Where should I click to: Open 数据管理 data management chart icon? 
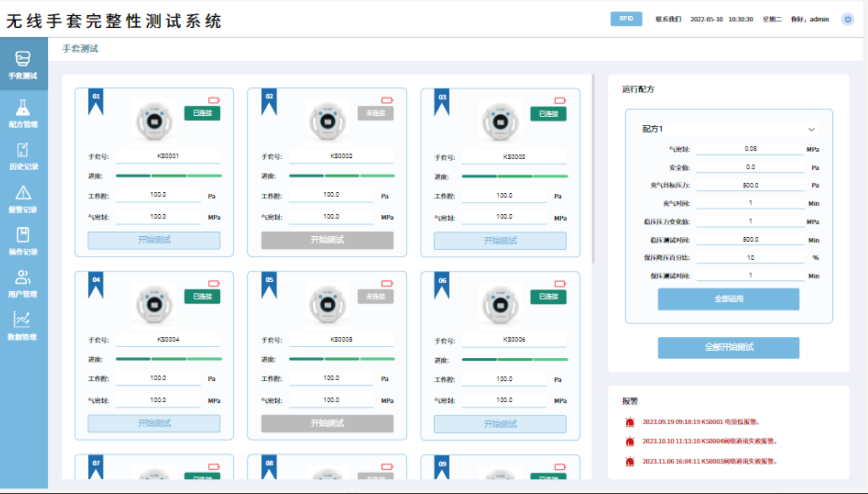click(22, 320)
